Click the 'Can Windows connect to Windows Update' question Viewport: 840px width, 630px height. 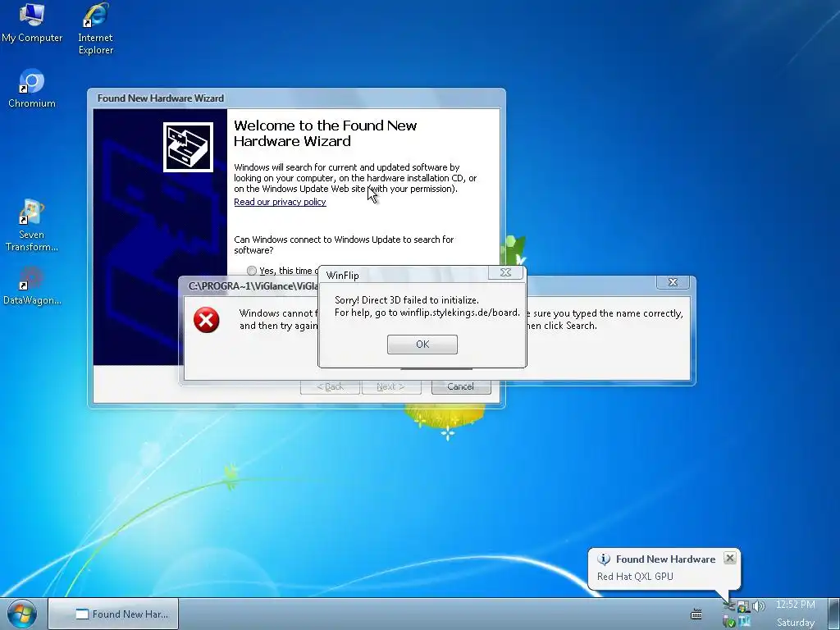pos(344,244)
